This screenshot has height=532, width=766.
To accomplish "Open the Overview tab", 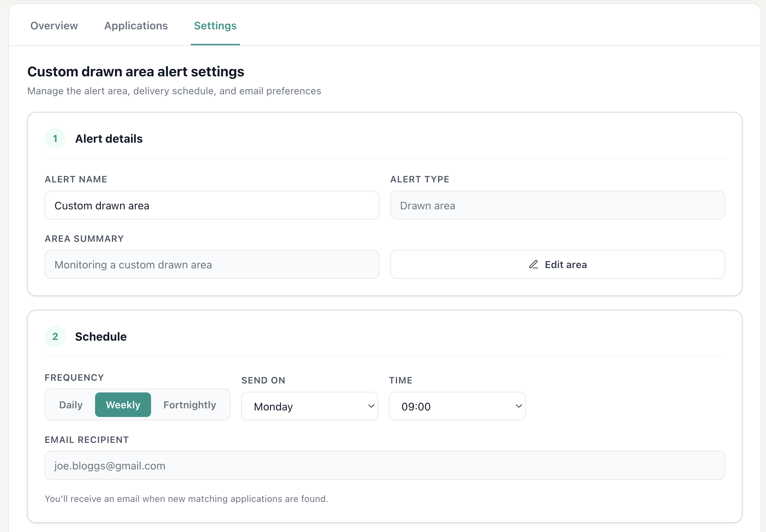I will point(54,26).
